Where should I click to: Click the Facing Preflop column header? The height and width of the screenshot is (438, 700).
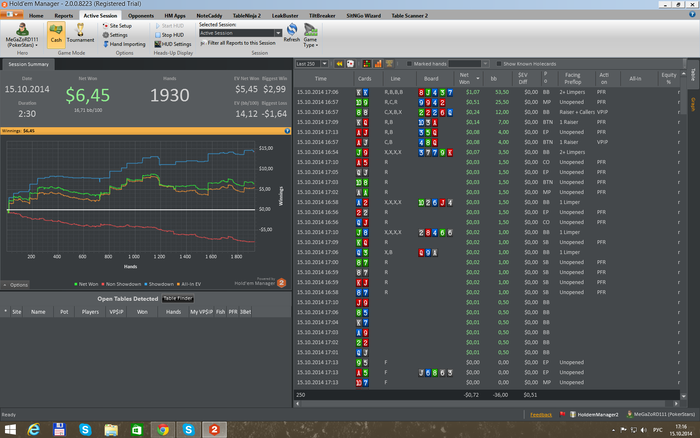(573, 79)
